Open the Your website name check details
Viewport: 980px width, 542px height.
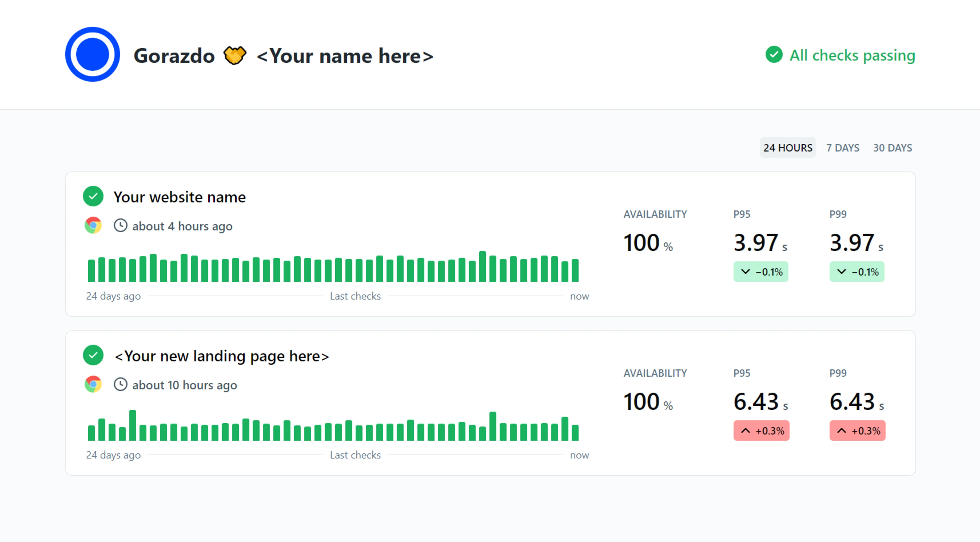tap(179, 197)
